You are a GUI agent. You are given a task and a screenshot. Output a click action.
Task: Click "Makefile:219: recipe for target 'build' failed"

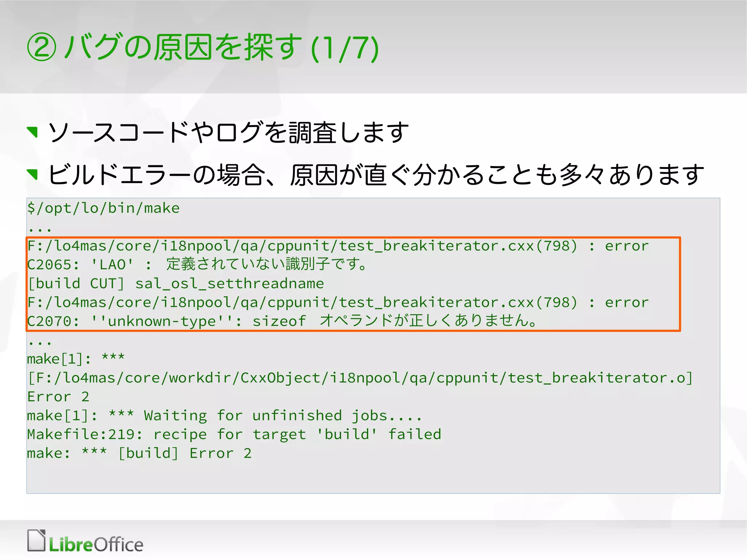(x=234, y=434)
